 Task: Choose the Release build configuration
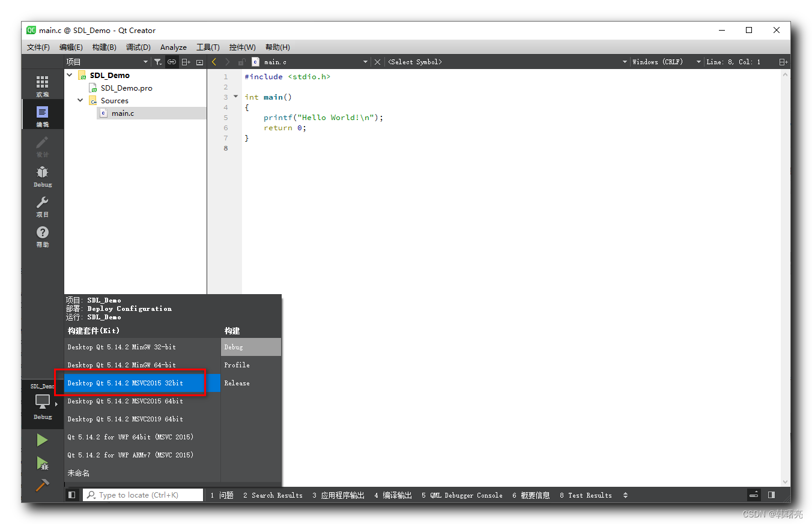pyautogui.click(x=251, y=383)
